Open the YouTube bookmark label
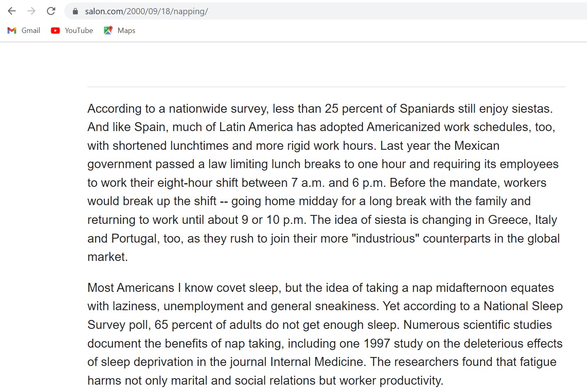Image resolution: width=587 pixels, height=392 pixels. (79, 31)
